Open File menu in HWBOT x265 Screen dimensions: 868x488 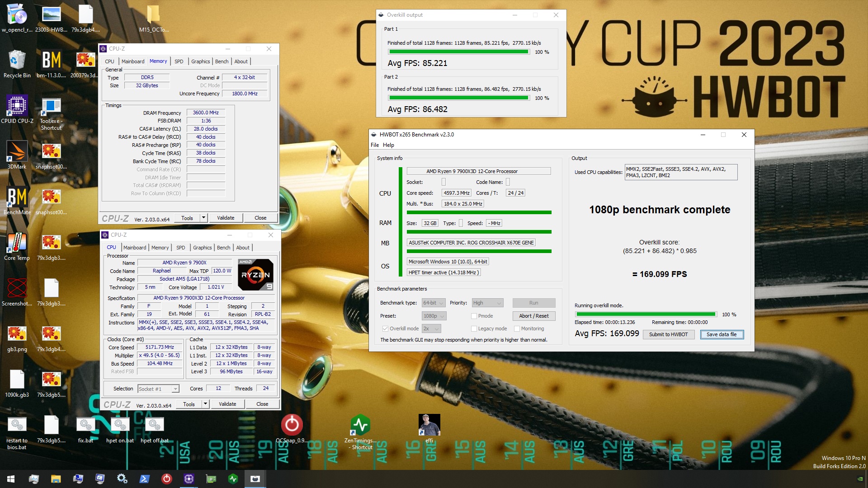375,145
